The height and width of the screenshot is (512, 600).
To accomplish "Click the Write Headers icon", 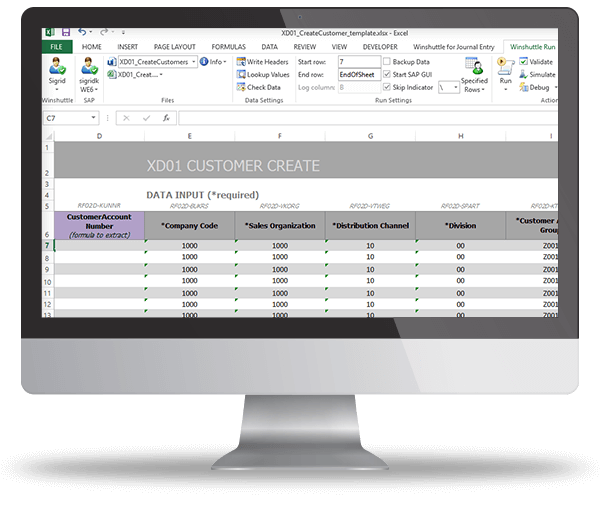I will coord(241,62).
